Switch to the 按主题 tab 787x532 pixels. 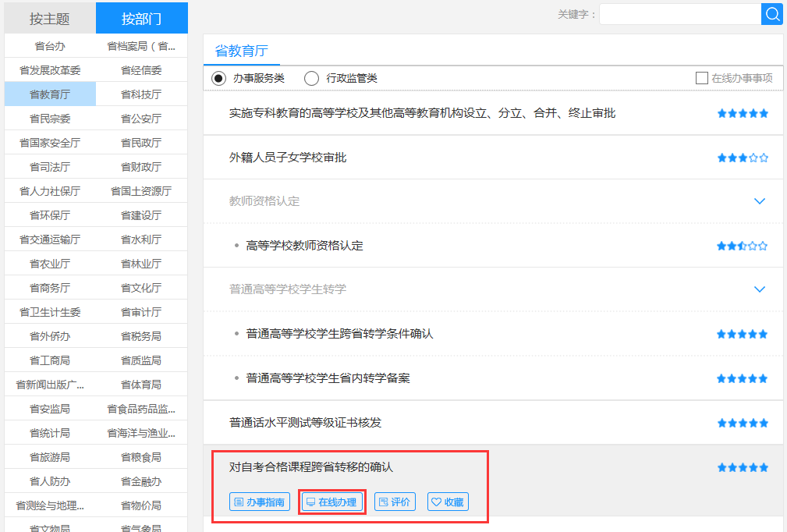[x=50, y=18]
